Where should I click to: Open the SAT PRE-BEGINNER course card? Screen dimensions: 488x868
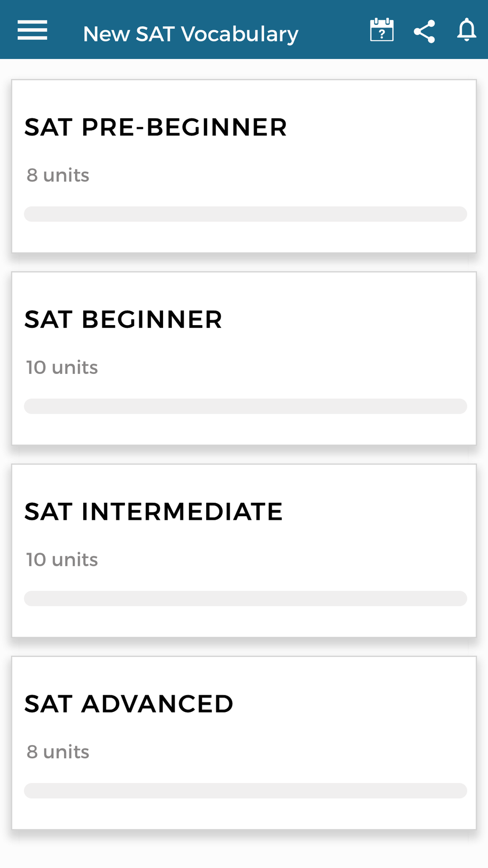pos(244,167)
